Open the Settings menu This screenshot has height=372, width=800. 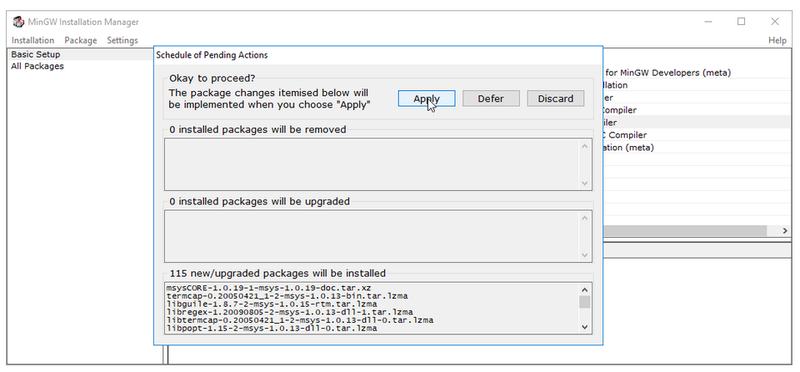tap(122, 40)
